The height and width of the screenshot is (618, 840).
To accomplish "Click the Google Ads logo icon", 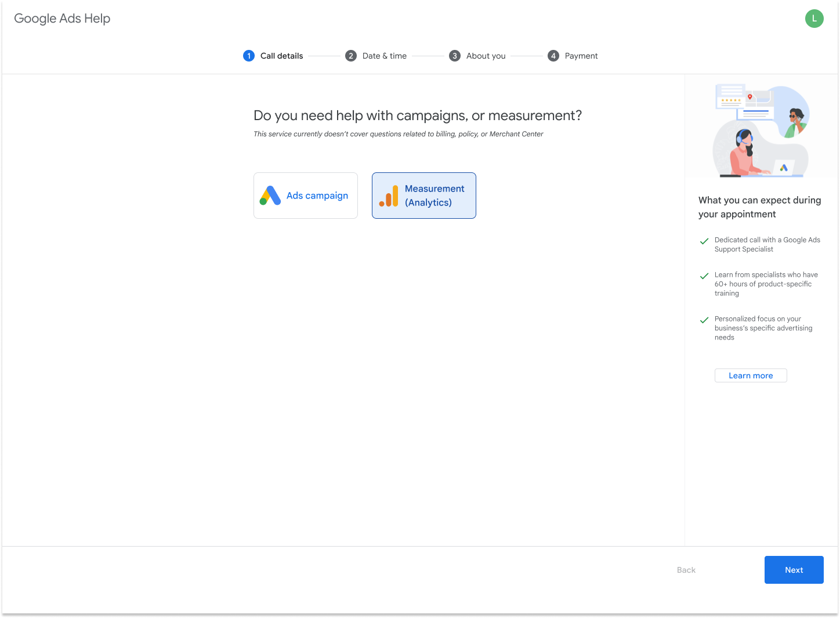I will (x=270, y=196).
